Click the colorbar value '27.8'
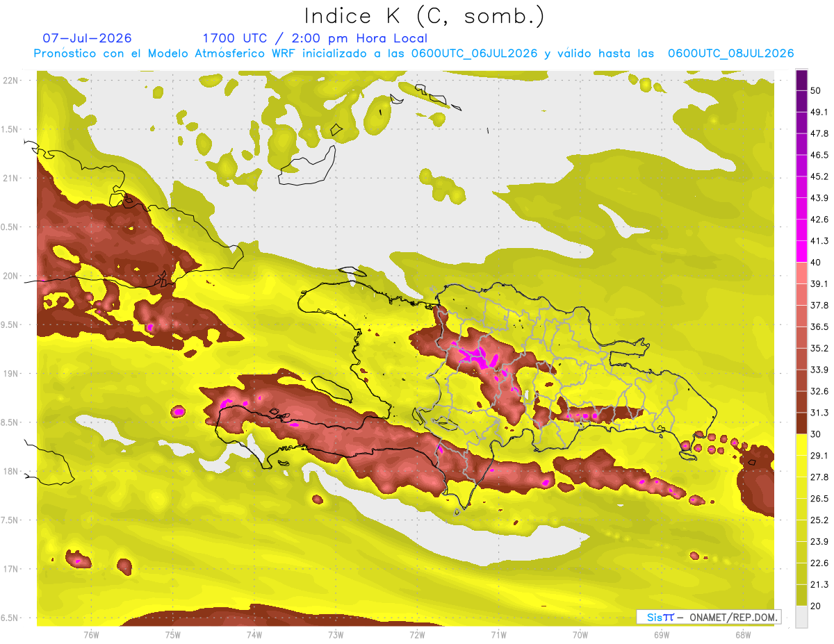834x644 pixels. point(819,477)
